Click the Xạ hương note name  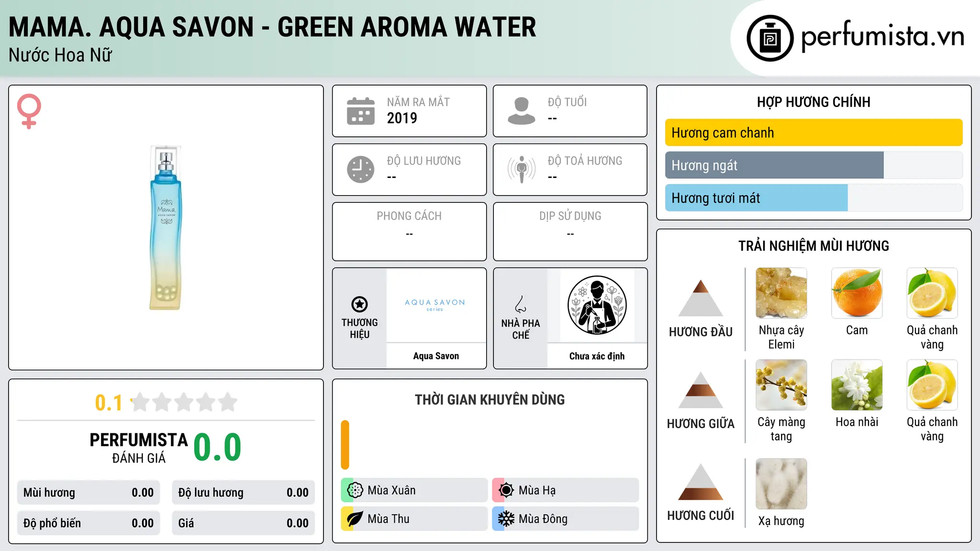click(x=781, y=521)
